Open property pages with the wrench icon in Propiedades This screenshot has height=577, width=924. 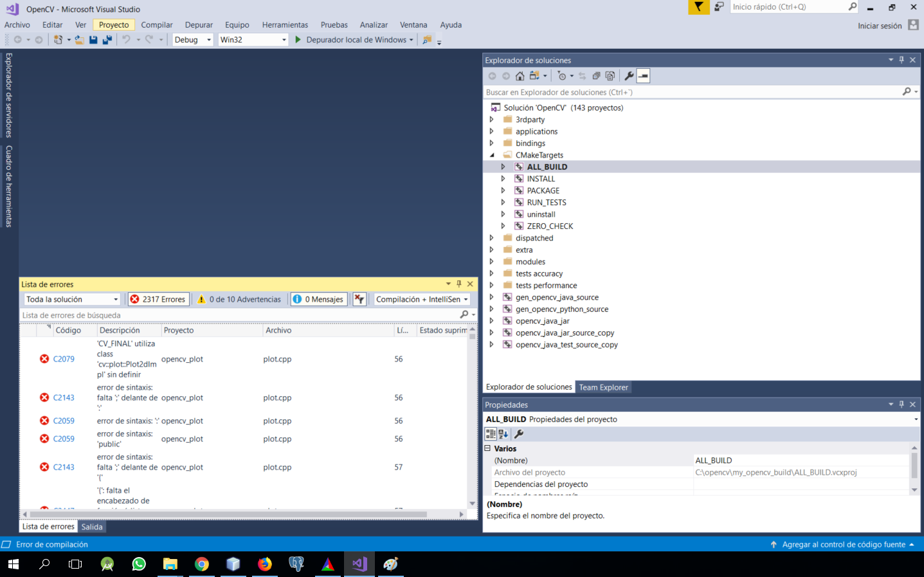click(x=519, y=434)
